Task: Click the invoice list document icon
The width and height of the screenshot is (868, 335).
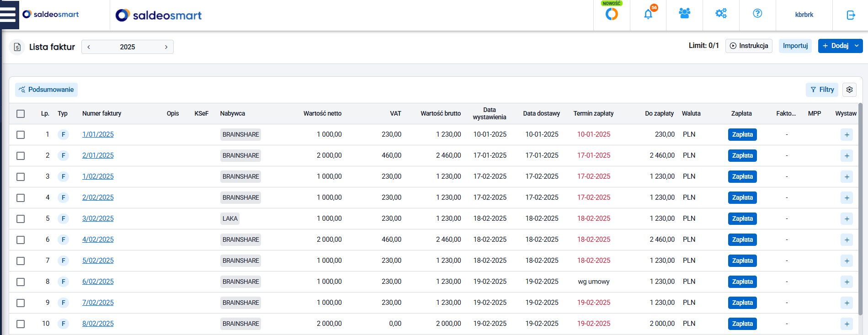Action: coord(17,47)
